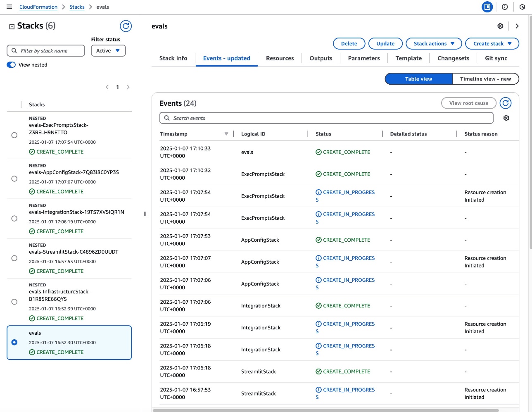Screen dimensions: 532x412
Task: Open the Changesets tab
Action: point(454,58)
